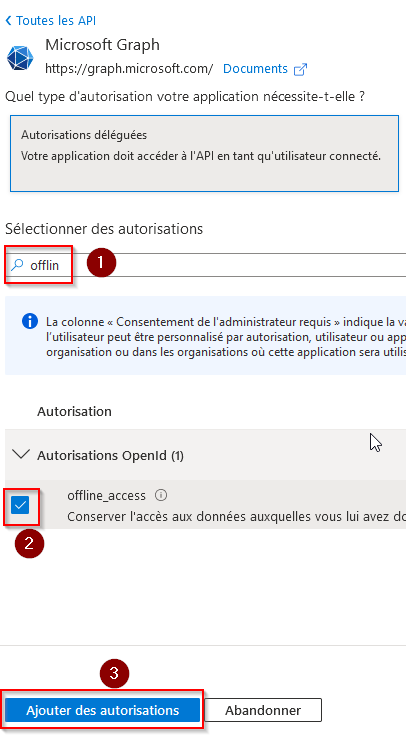The height and width of the screenshot is (741, 406).
Task: Open the external link icon beside Documents
Action: [301, 69]
